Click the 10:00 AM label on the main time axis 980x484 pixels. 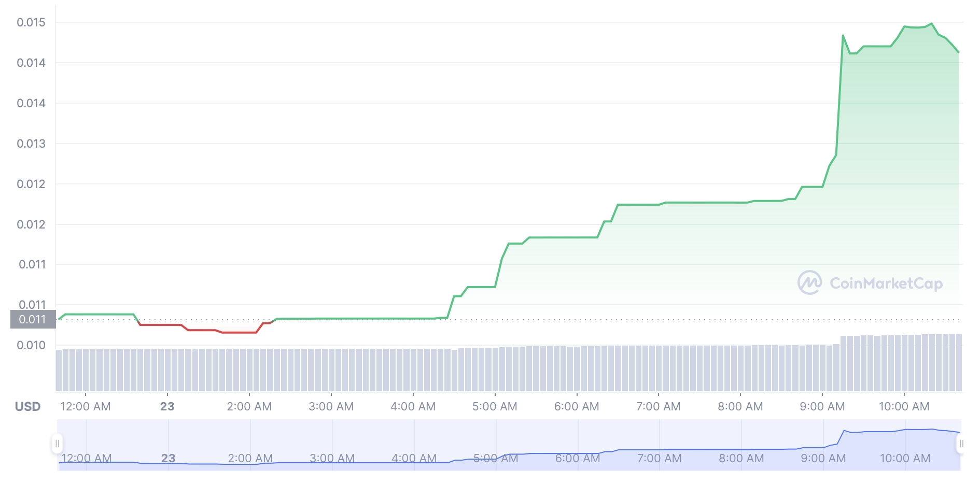pos(904,407)
